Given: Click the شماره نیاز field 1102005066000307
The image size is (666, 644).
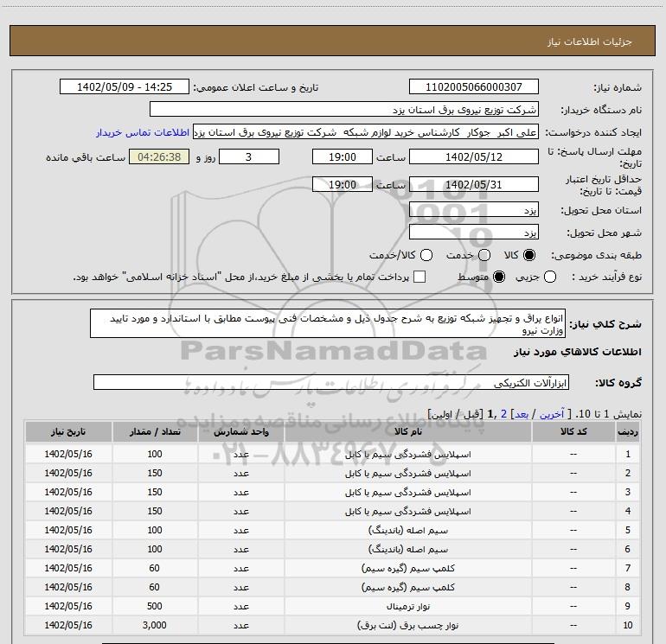Looking at the screenshot, I should pos(474,86).
